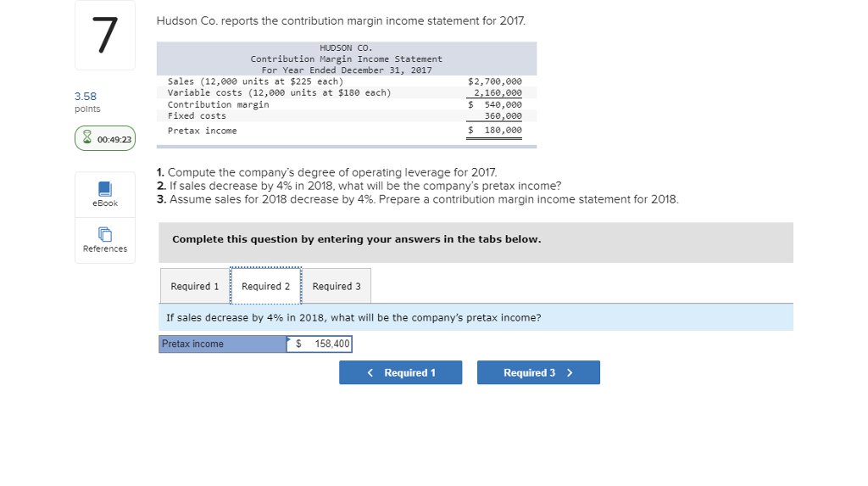
Task: Click the Variable costs 2,160,000 value
Action: (497, 93)
